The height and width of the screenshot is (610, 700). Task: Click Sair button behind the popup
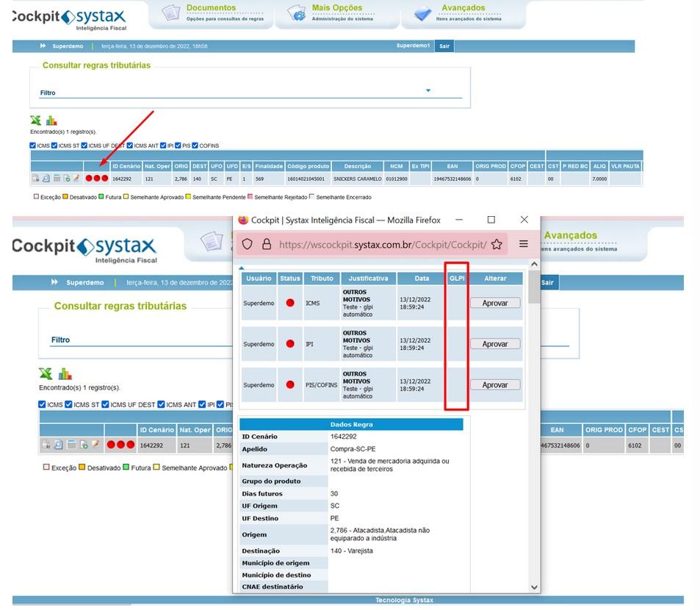pyautogui.click(x=547, y=282)
